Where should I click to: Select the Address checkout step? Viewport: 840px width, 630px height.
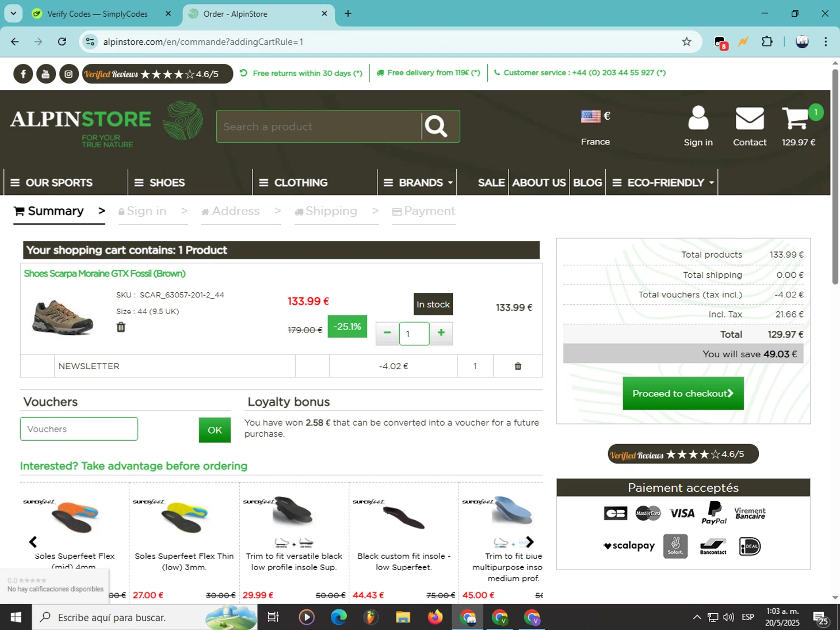230,211
